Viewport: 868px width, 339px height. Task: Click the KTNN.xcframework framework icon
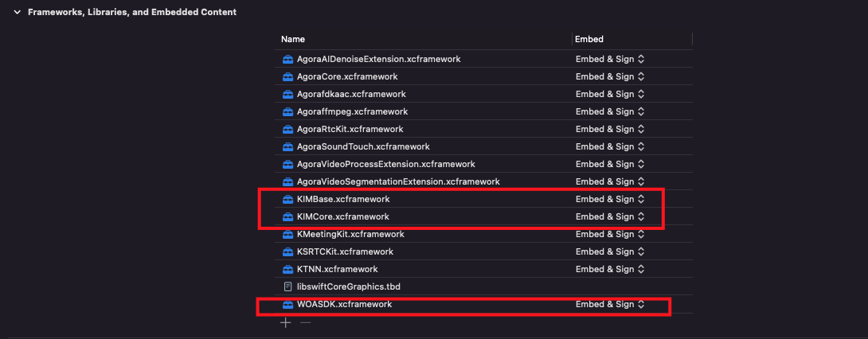click(x=288, y=269)
